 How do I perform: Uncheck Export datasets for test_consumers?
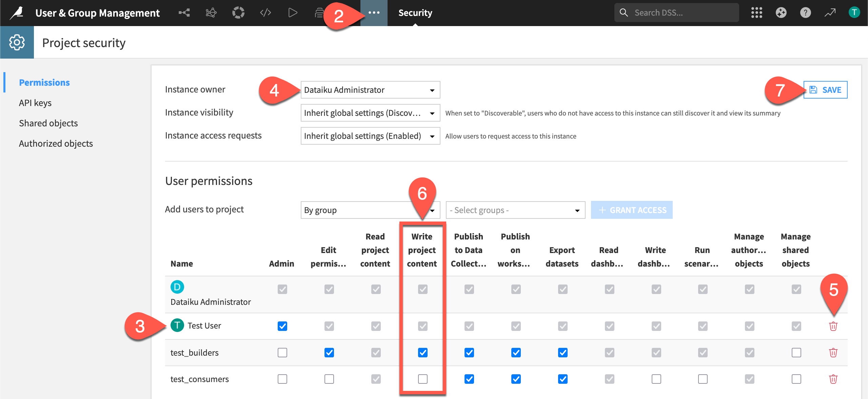(x=563, y=379)
